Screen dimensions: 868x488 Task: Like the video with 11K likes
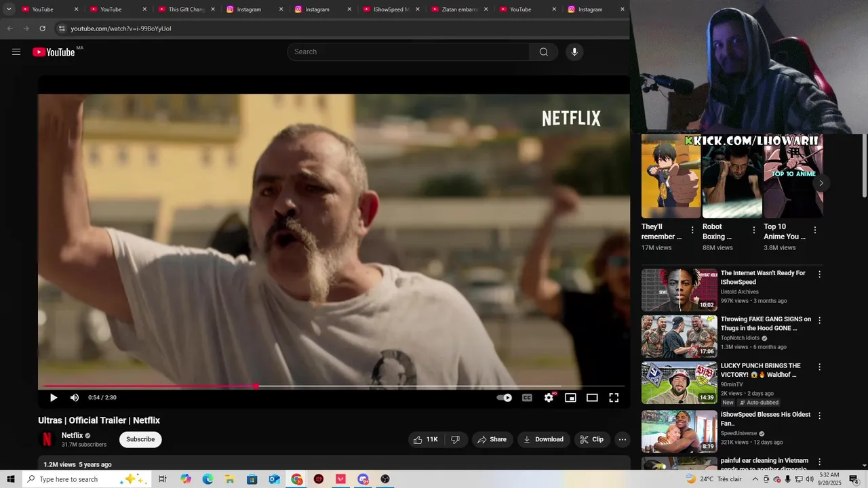coord(426,439)
